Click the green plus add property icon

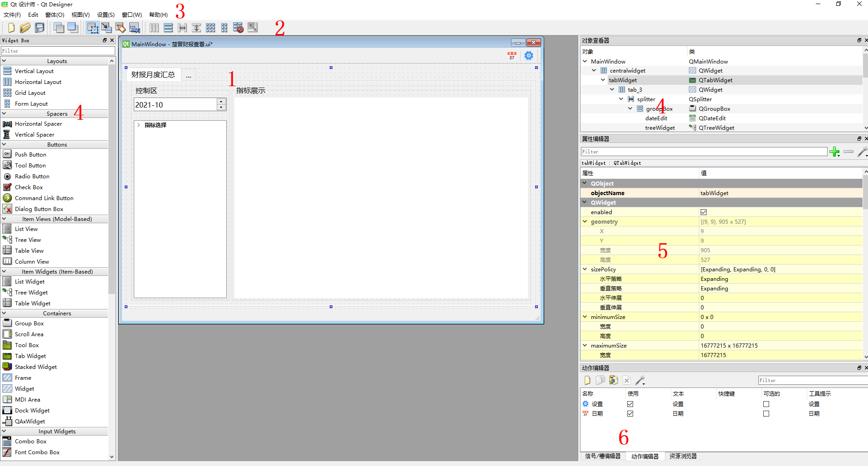tap(834, 152)
